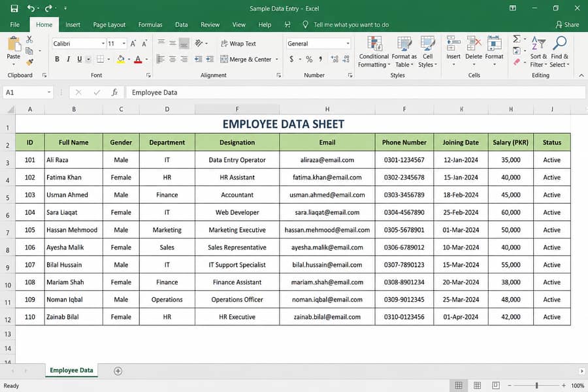Switch to Page Layout view icon
Screen dimensions: 588x392
pos(477,385)
